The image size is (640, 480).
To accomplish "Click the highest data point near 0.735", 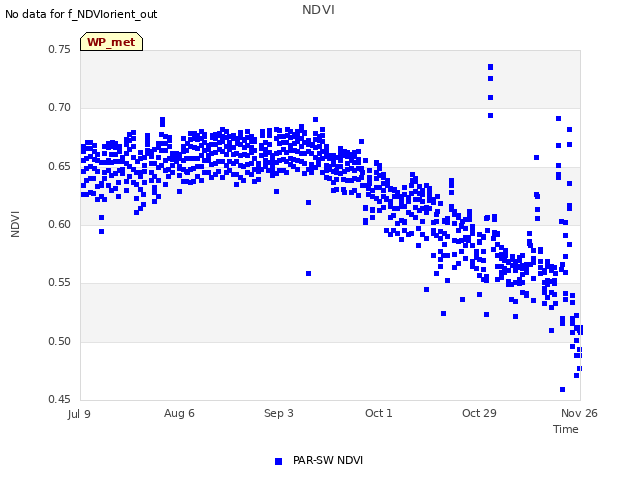I will [x=491, y=67].
